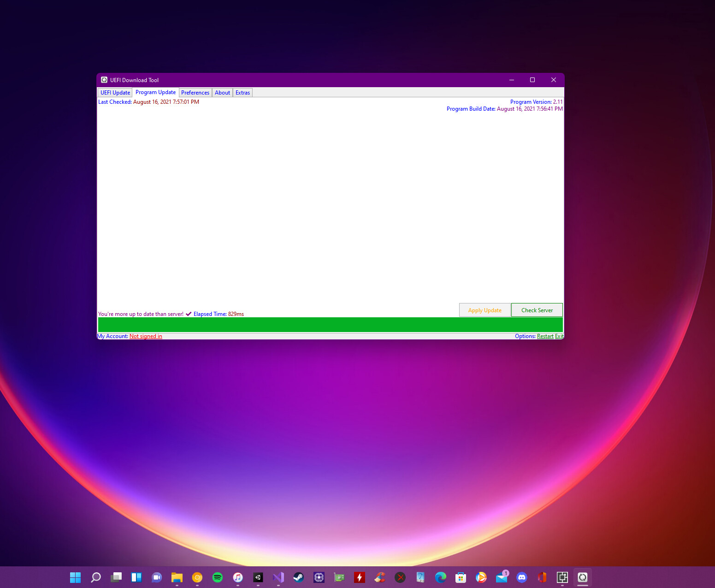Switch to the UEFI Update tab
The image size is (715, 588).
115,93
